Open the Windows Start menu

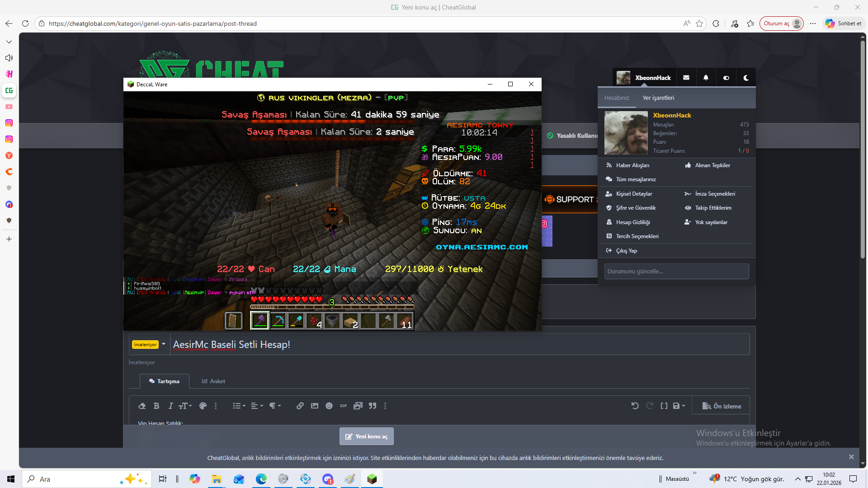tap(11, 479)
